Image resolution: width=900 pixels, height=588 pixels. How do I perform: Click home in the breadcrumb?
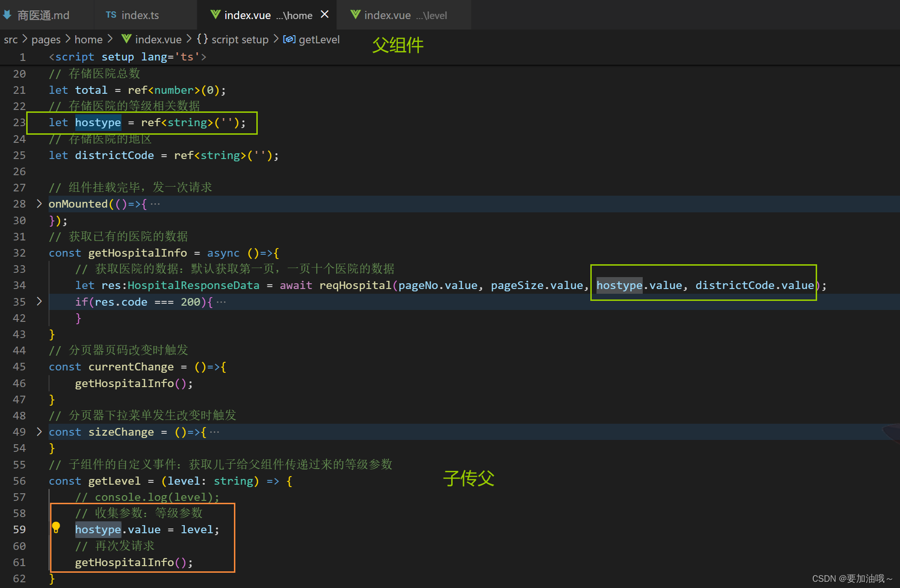89,40
